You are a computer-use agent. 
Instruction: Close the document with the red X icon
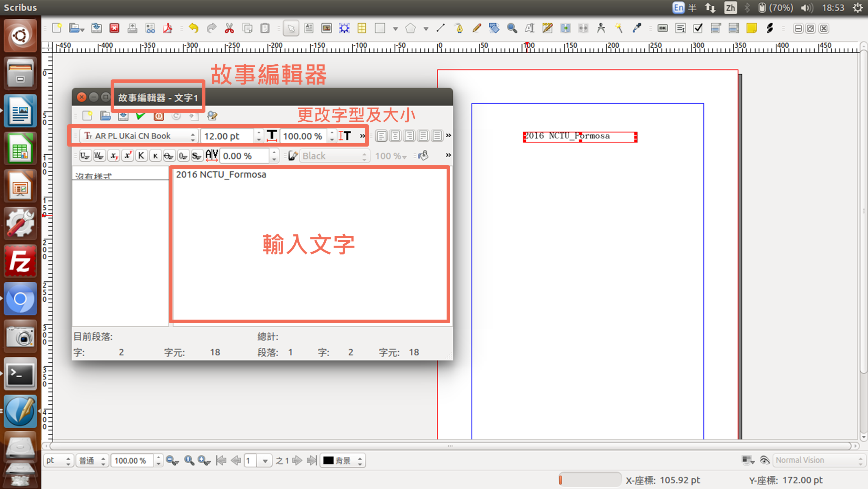click(x=114, y=28)
